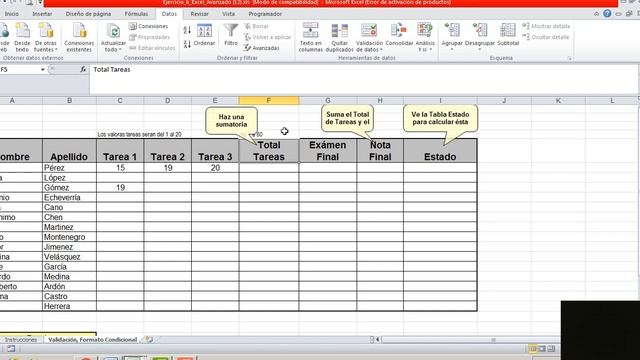Click cell containing Montenegro
The image size is (640, 360).
point(69,237)
